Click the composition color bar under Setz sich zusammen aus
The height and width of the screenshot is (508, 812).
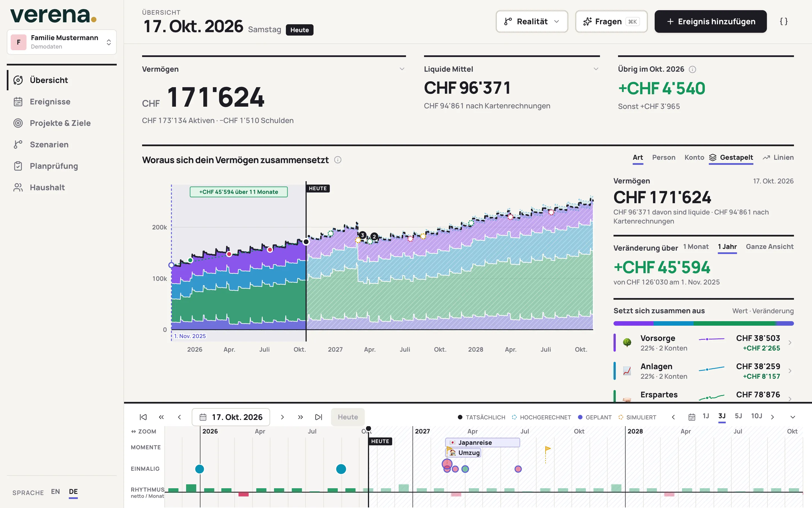click(704, 323)
